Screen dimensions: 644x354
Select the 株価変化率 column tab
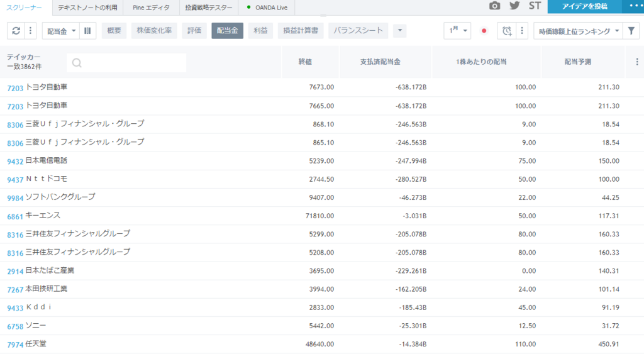click(x=154, y=31)
